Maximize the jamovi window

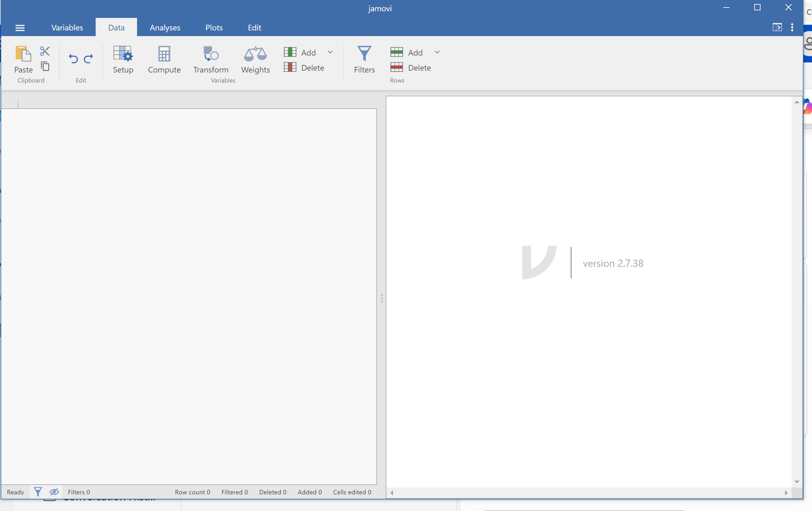coord(757,8)
